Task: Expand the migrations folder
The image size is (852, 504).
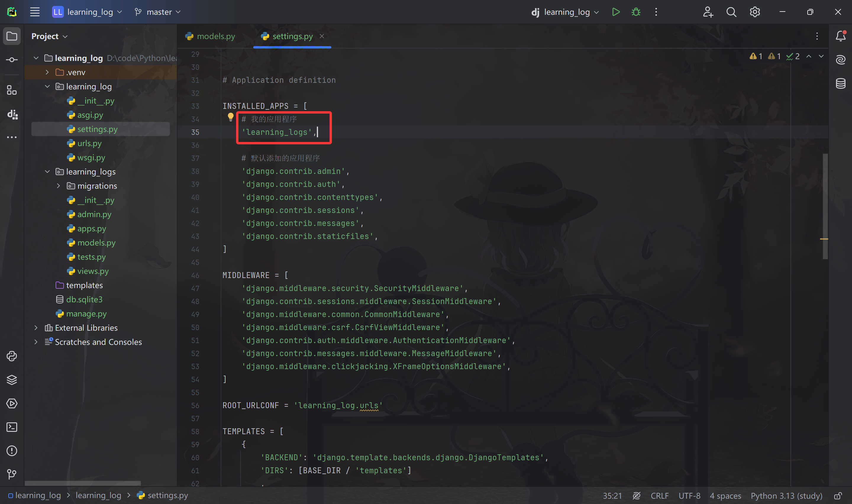Action: click(x=58, y=186)
